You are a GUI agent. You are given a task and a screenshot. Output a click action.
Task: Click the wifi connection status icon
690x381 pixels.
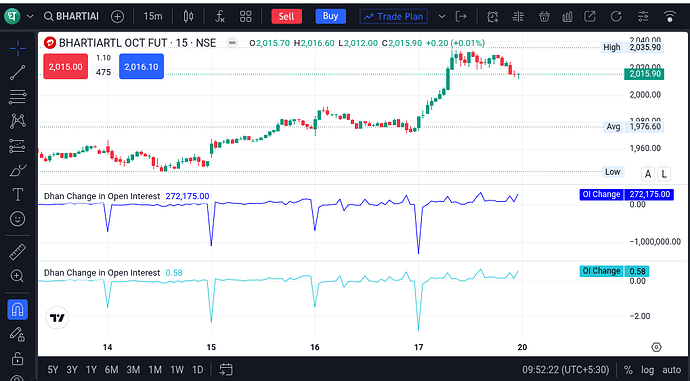click(x=670, y=17)
